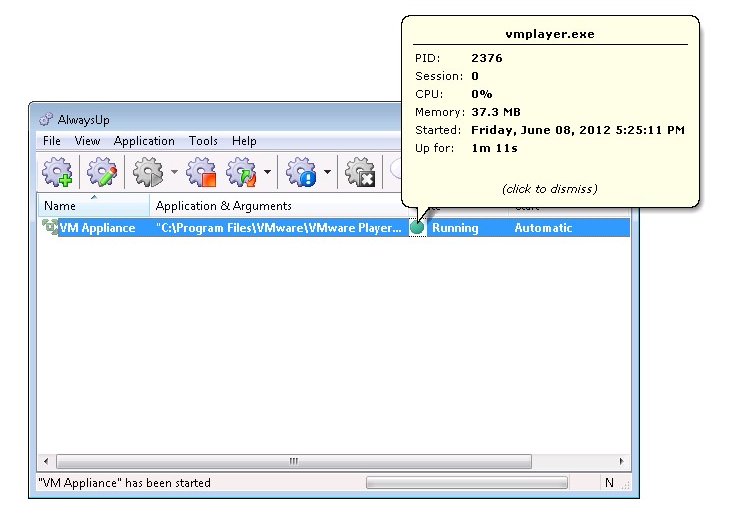Screen dimensions: 734x522
Task: Click the green running status circle
Action: [x=417, y=228]
